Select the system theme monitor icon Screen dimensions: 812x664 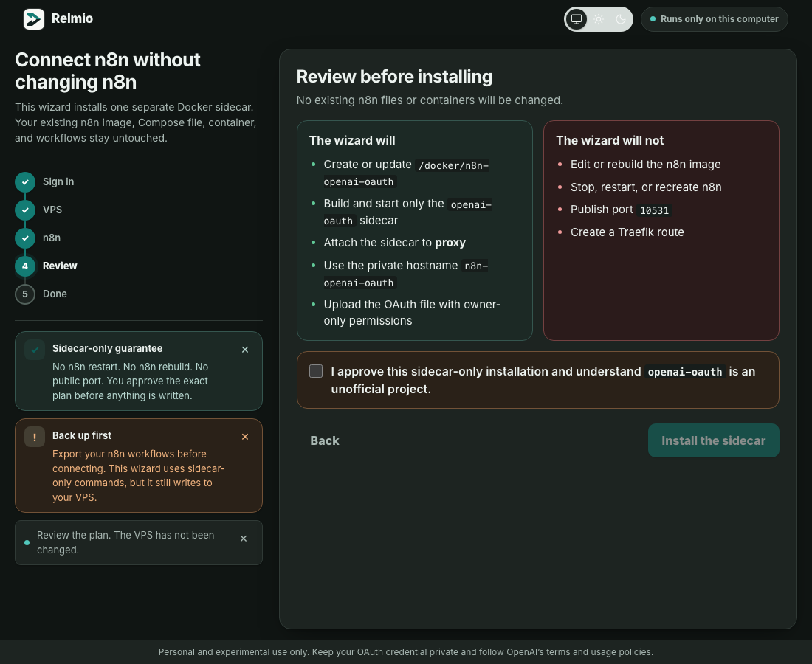(x=577, y=19)
